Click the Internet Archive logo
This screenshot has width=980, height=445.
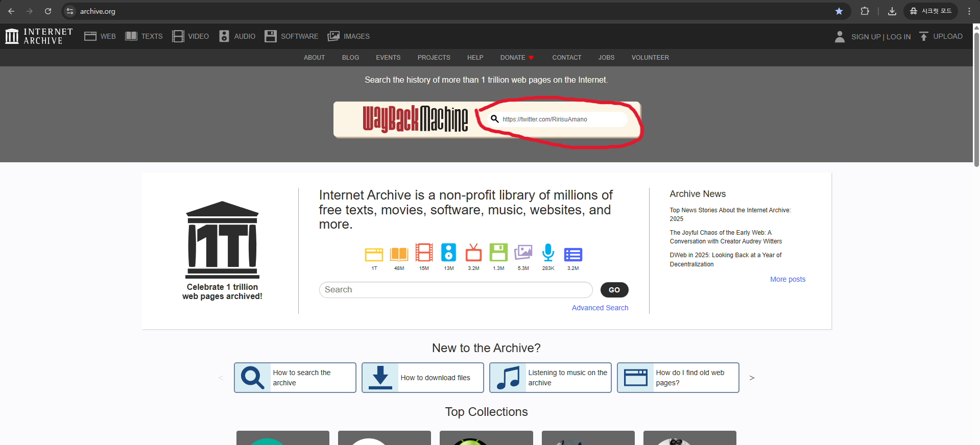coord(39,36)
